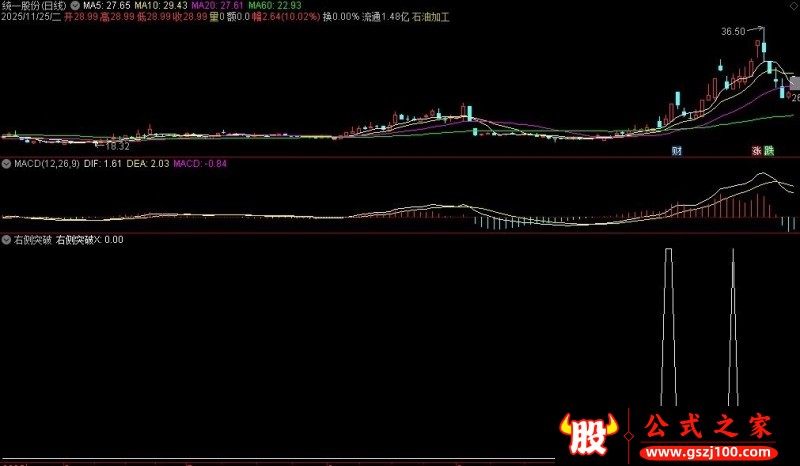Select the green MA60: 22.93 label
This screenshot has width=800, height=466.
coord(274,6)
